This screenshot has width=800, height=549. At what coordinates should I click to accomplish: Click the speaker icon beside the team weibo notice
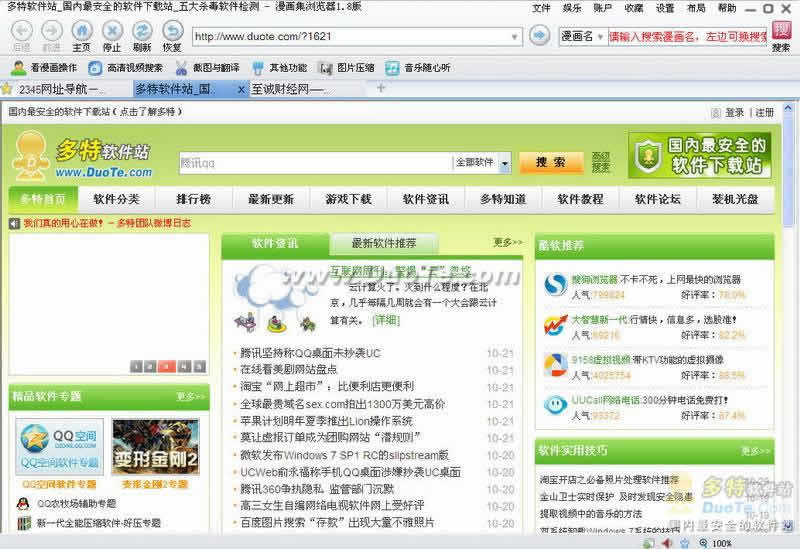14,223
